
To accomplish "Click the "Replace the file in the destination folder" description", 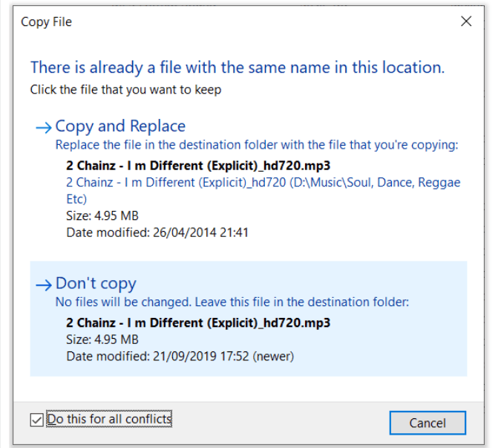I will 257,145.
